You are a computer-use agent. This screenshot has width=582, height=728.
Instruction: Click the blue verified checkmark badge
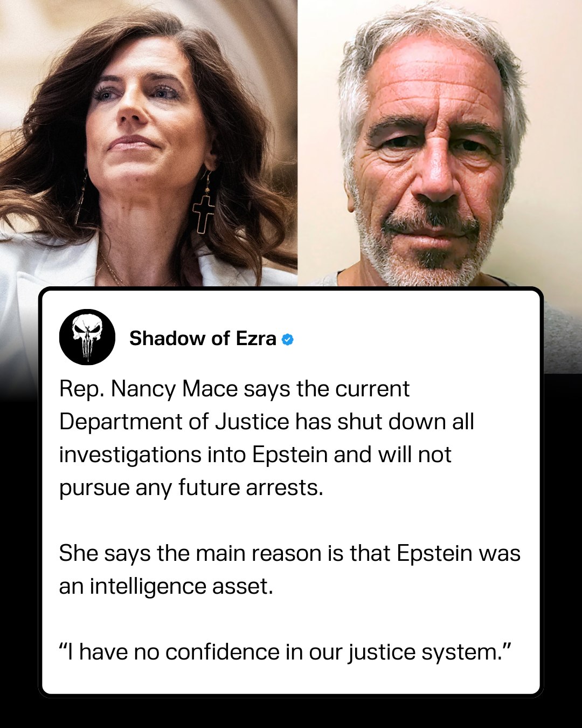tap(288, 340)
